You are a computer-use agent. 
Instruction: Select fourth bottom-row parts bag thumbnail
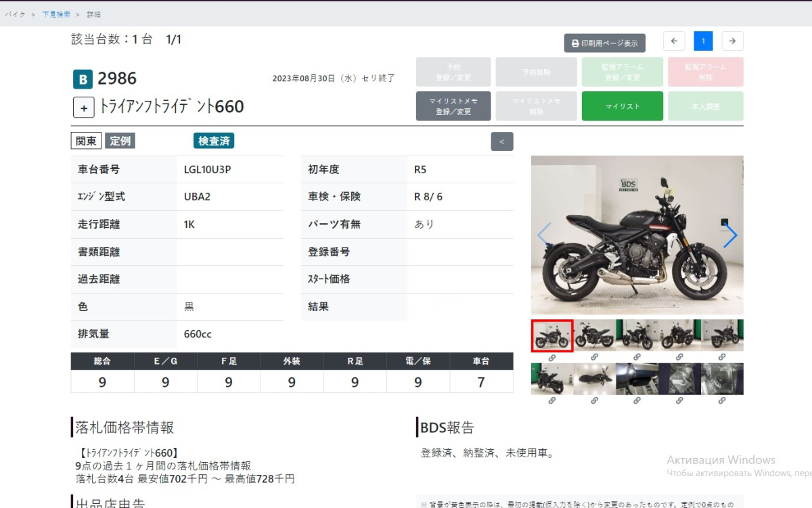(680, 379)
